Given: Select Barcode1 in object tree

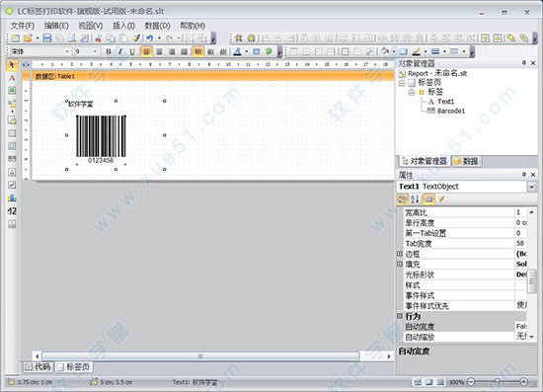Looking at the screenshot, I should pos(451,111).
